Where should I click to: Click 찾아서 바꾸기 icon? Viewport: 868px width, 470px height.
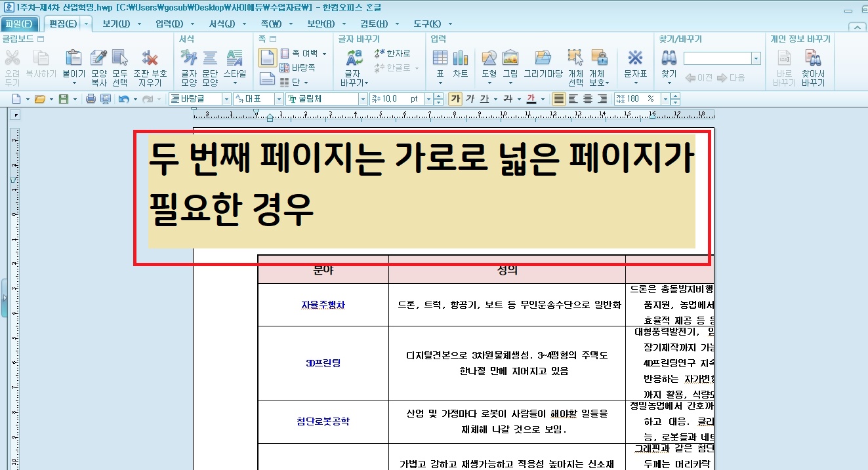click(x=813, y=58)
